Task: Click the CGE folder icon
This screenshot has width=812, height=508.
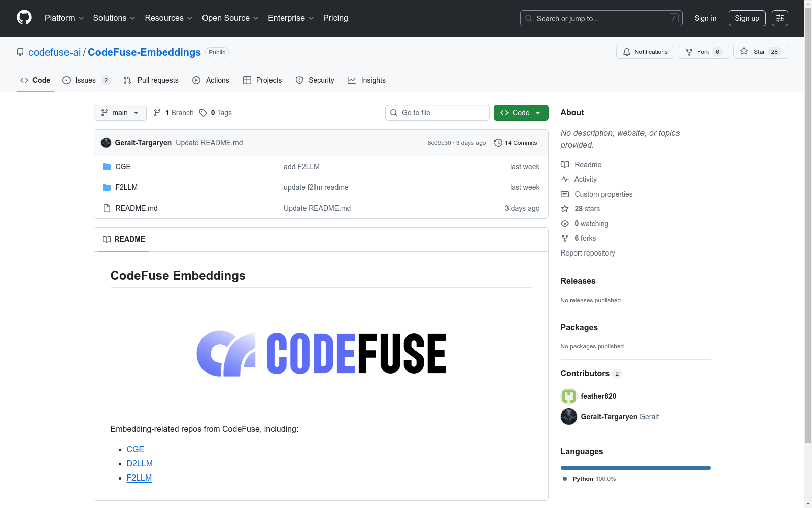Action: click(107, 167)
